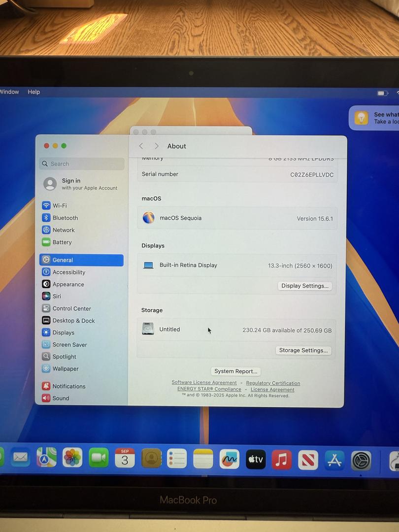
Task: Open Reminders from the Dock
Action: pyautogui.click(x=177, y=459)
